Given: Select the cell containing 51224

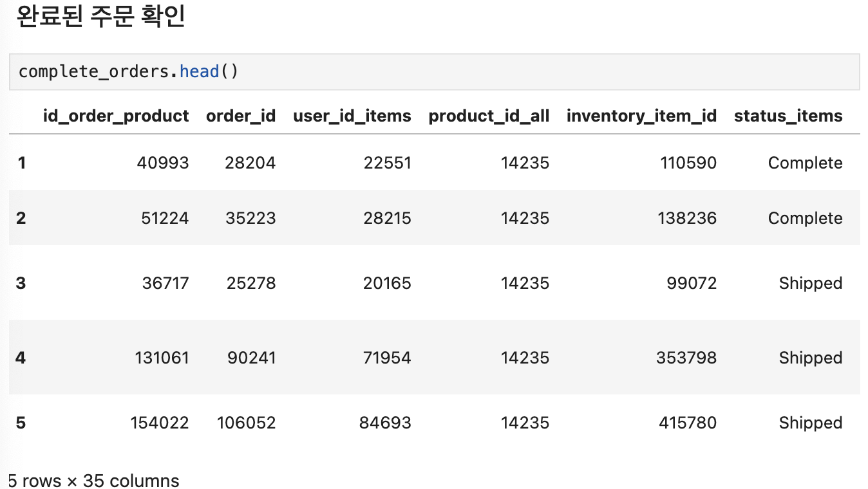Looking at the screenshot, I should [165, 218].
